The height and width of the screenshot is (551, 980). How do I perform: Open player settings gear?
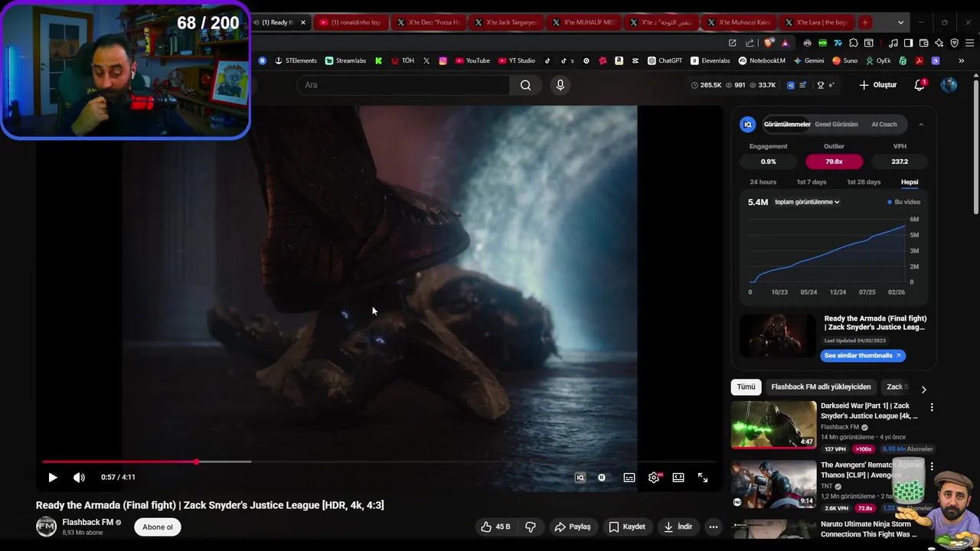point(654,478)
